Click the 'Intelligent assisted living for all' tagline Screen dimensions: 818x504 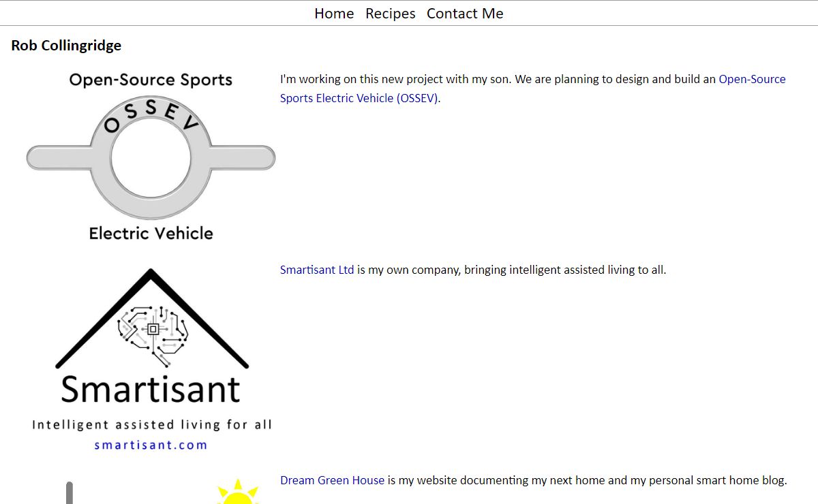[151, 424]
